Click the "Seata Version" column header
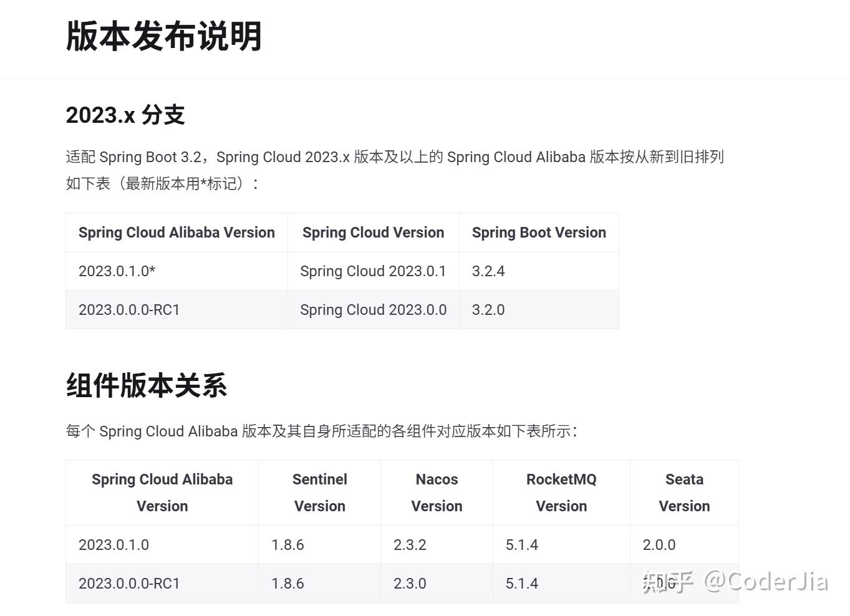850x616 pixels. coord(684,493)
